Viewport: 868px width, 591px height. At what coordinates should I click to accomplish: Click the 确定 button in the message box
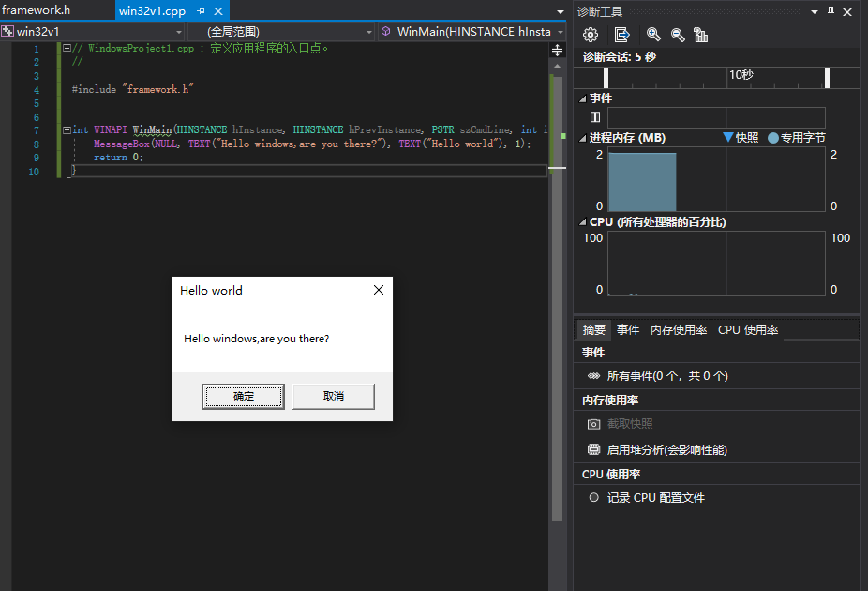click(244, 396)
